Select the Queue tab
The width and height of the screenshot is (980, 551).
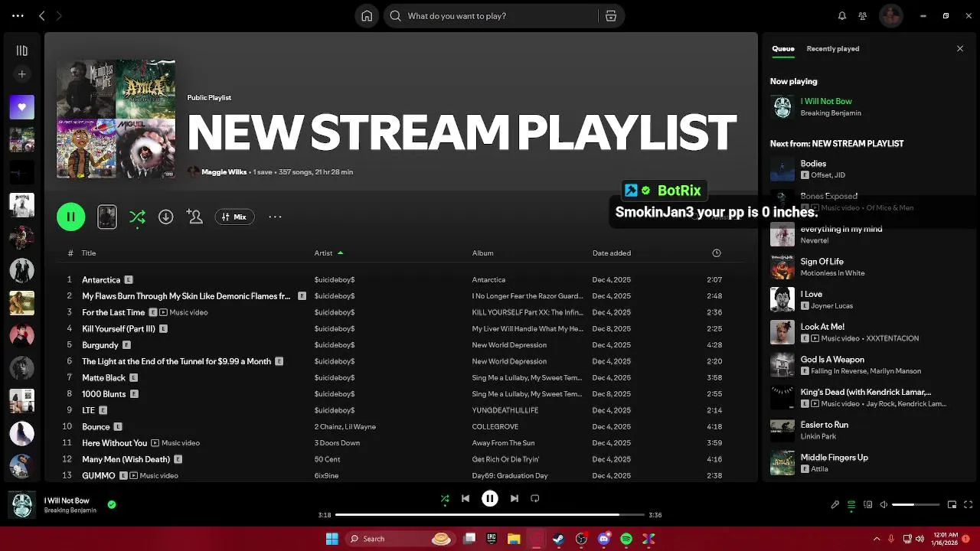pyautogui.click(x=782, y=48)
